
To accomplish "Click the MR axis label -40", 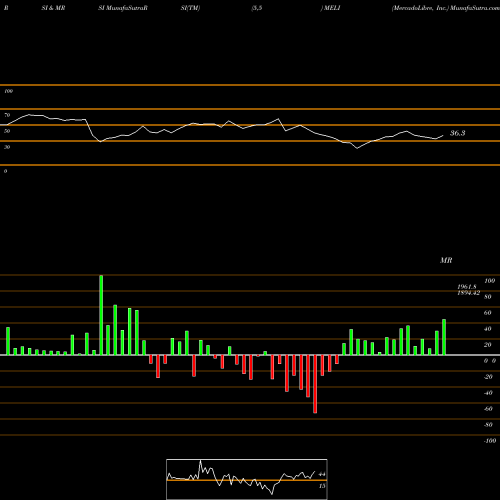I will 488,393.
